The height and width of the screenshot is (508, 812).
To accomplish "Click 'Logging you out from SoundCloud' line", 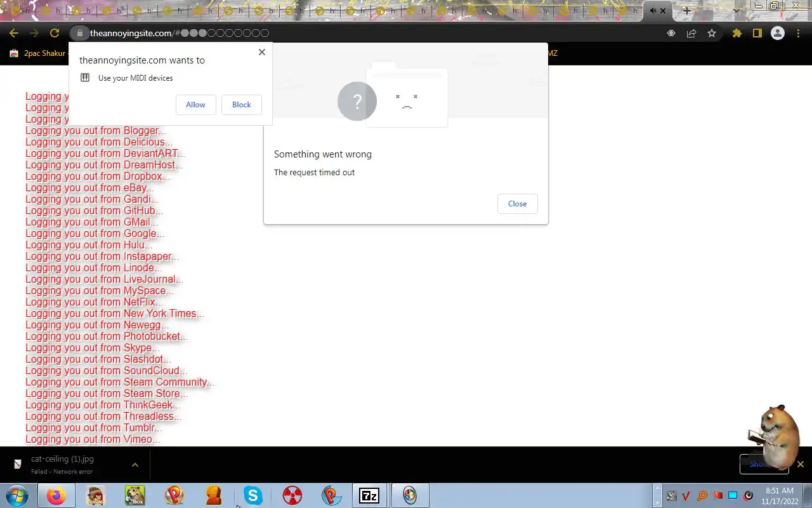I will (107, 371).
